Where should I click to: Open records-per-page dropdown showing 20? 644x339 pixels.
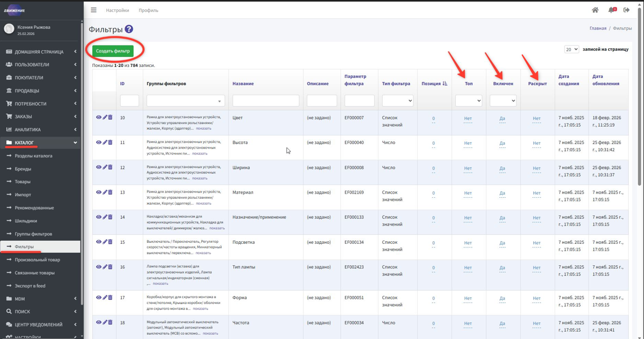[x=571, y=49]
